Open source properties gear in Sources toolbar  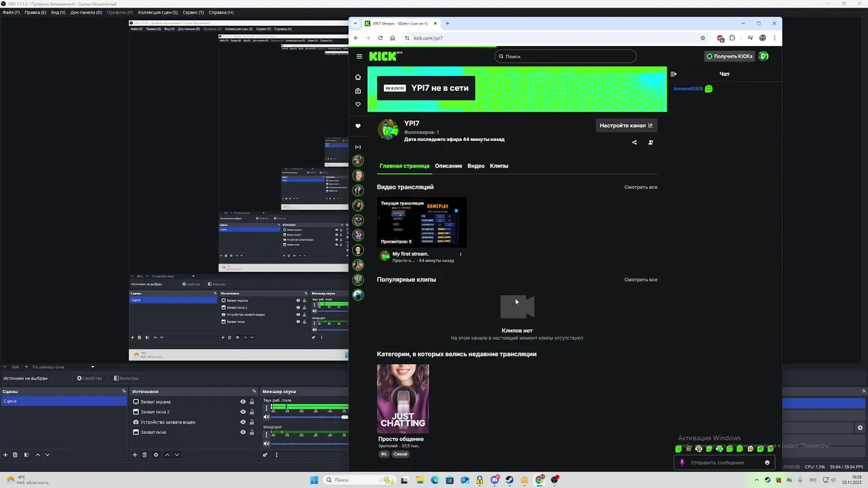[156, 455]
